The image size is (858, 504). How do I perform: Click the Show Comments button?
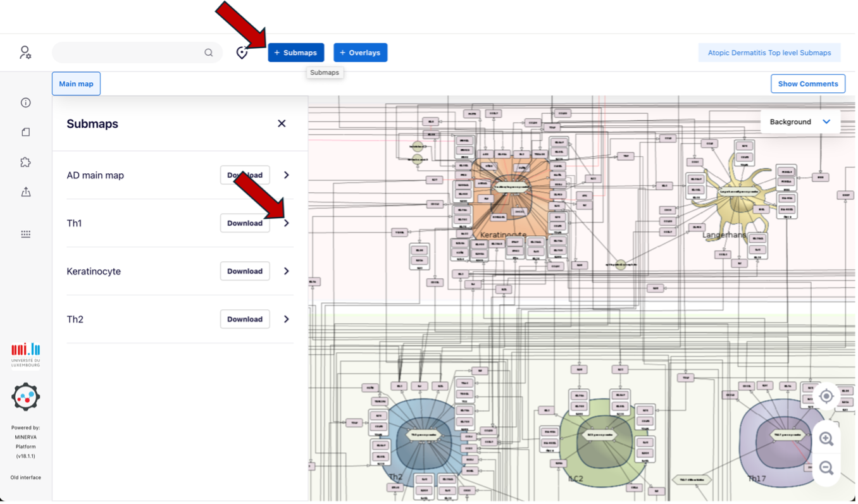click(807, 83)
